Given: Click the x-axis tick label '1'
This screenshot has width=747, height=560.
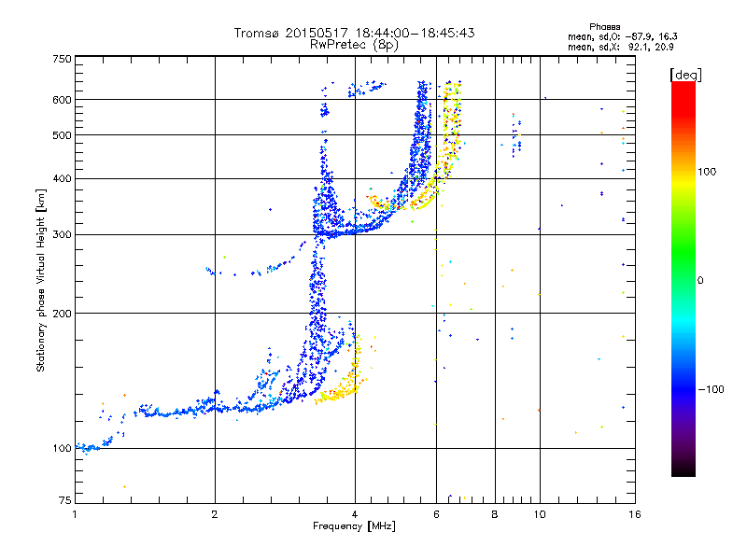Looking at the screenshot, I should [75, 514].
